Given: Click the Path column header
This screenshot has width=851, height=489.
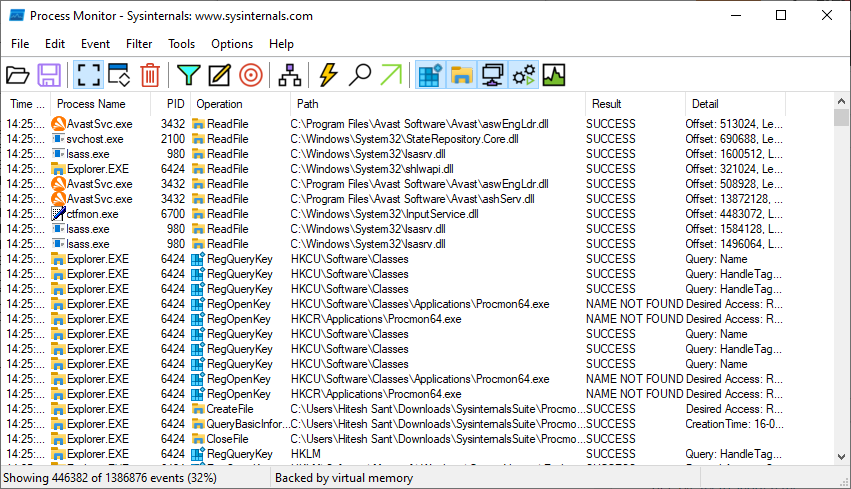Looking at the screenshot, I should pyautogui.click(x=437, y=104).
